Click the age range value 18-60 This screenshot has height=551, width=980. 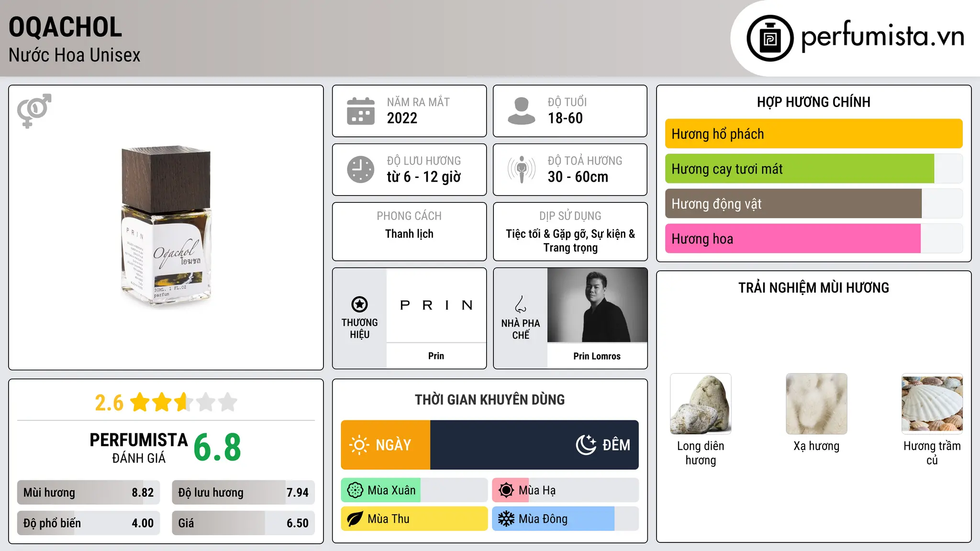coord(565,118)
